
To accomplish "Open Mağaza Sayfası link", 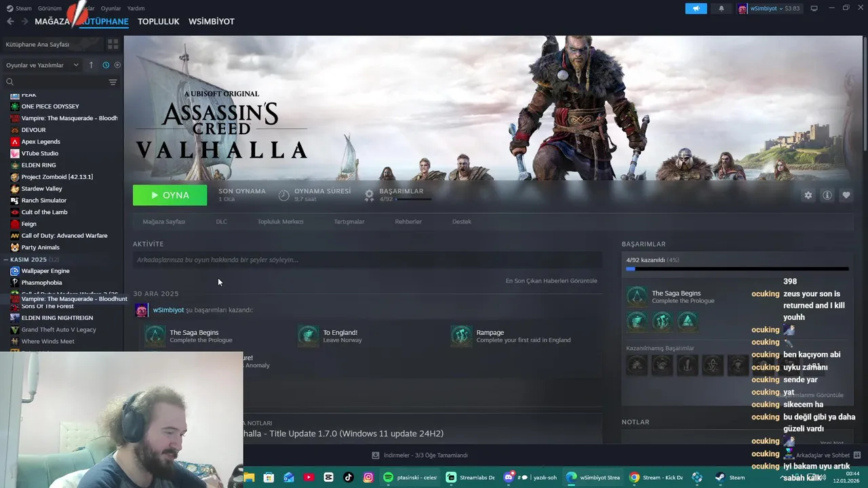I will (x=163, y=222).
